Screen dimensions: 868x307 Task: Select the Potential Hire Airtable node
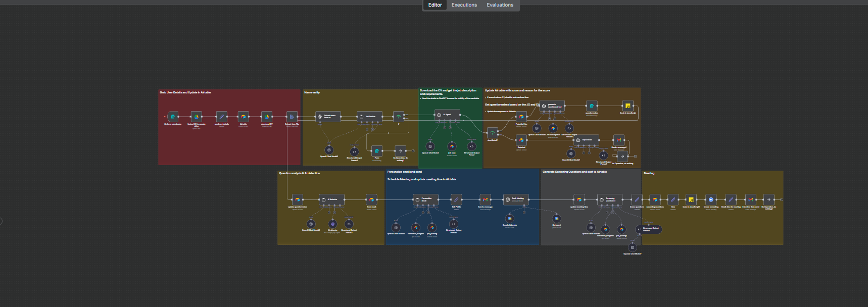(521, 117)
